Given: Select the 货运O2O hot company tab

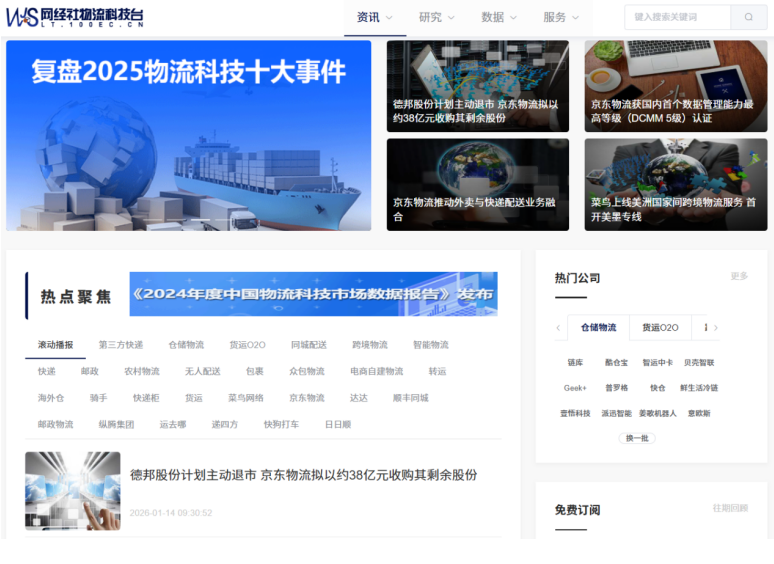Looking at the screenshot, I should click(660, 328).
